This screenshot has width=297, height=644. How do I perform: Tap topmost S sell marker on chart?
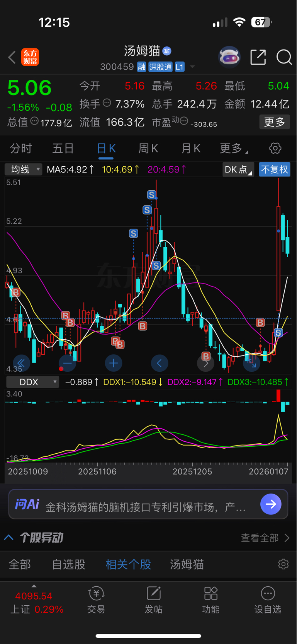click(x=151, y=195)
